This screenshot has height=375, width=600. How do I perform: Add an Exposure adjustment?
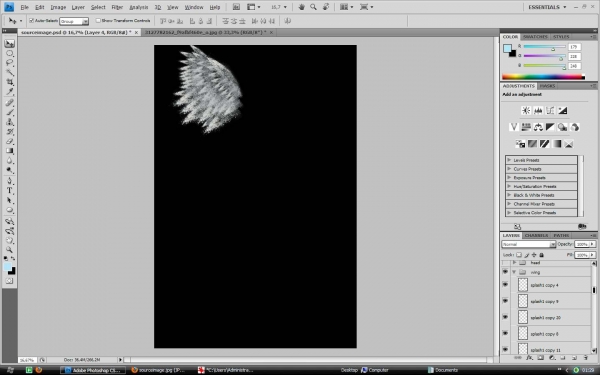(562, 111)
